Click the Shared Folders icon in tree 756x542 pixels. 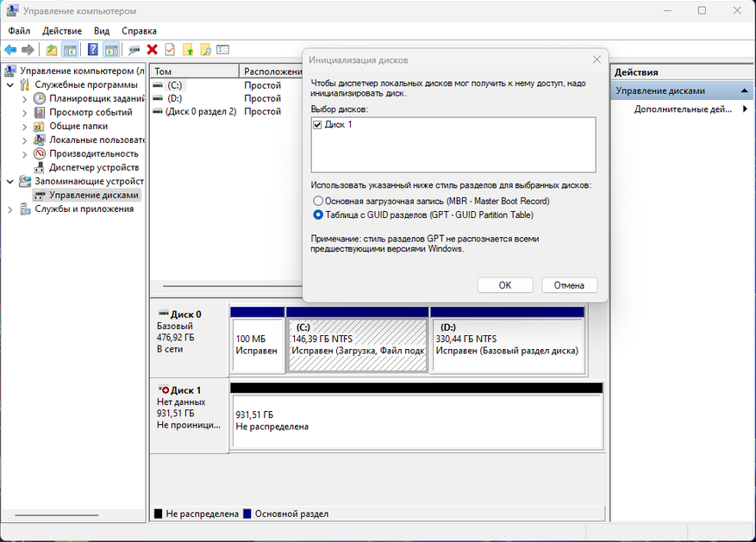click(x=39, y=126)
